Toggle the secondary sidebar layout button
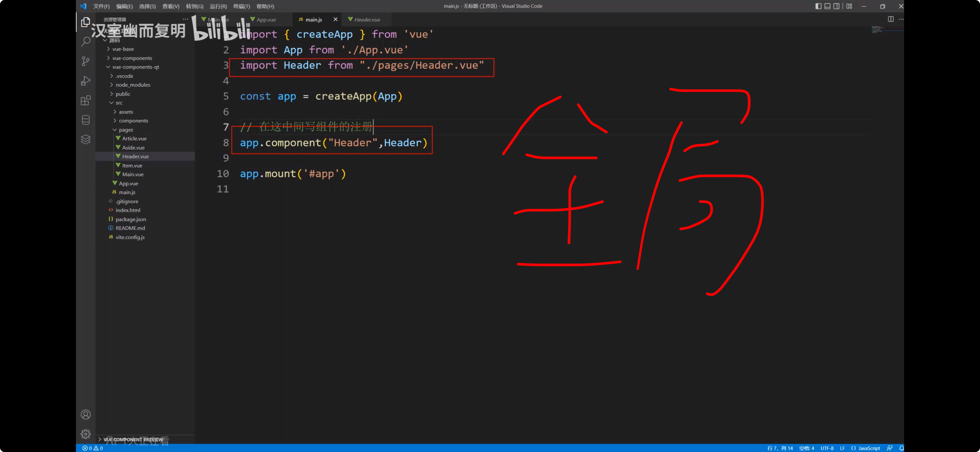 836,6
